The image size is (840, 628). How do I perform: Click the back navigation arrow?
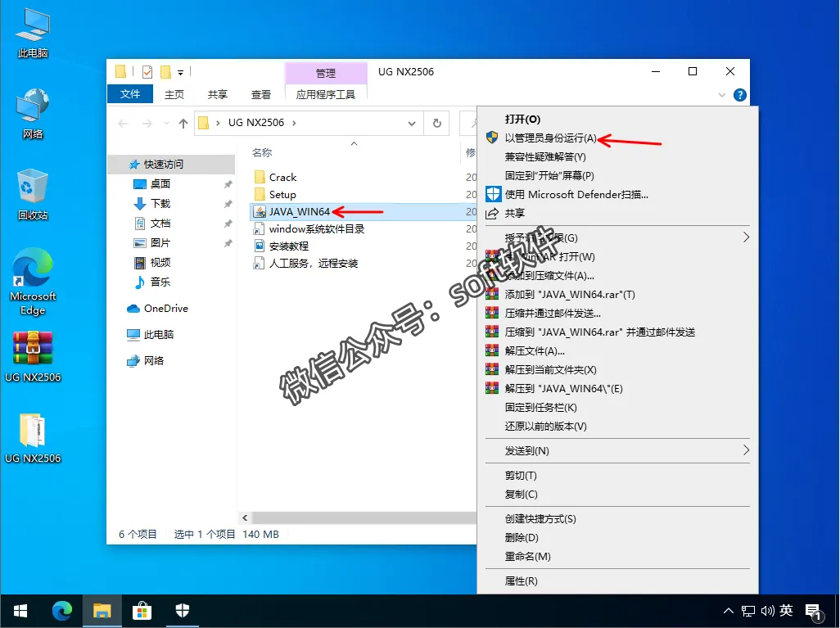point(123,124)
